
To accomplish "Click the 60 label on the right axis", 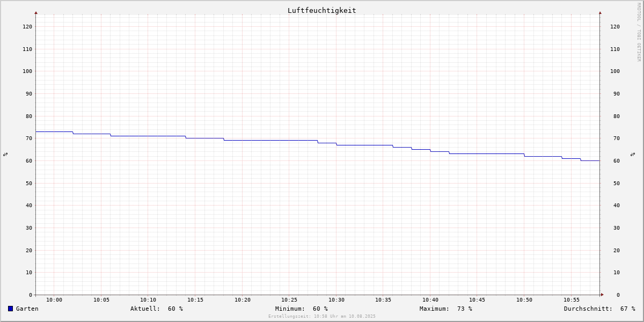I will pyautogui.click(x=617, y=161).
